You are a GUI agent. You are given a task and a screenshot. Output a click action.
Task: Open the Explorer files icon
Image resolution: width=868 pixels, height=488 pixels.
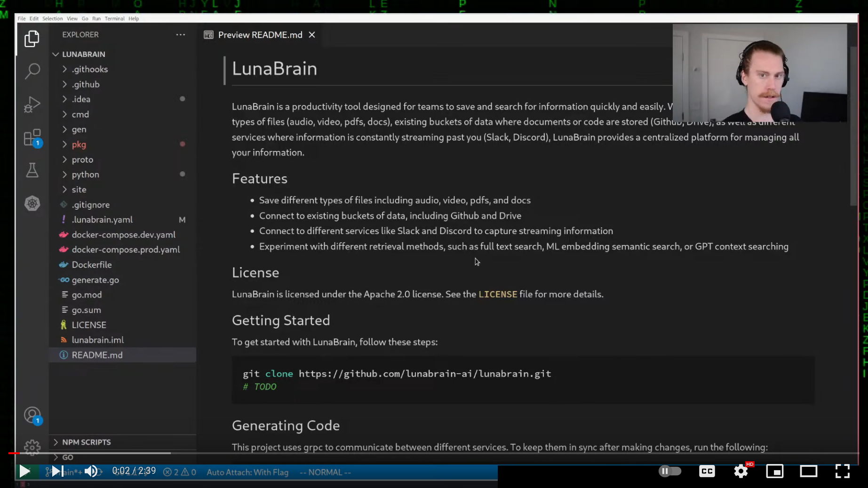(x=32, y=39)
